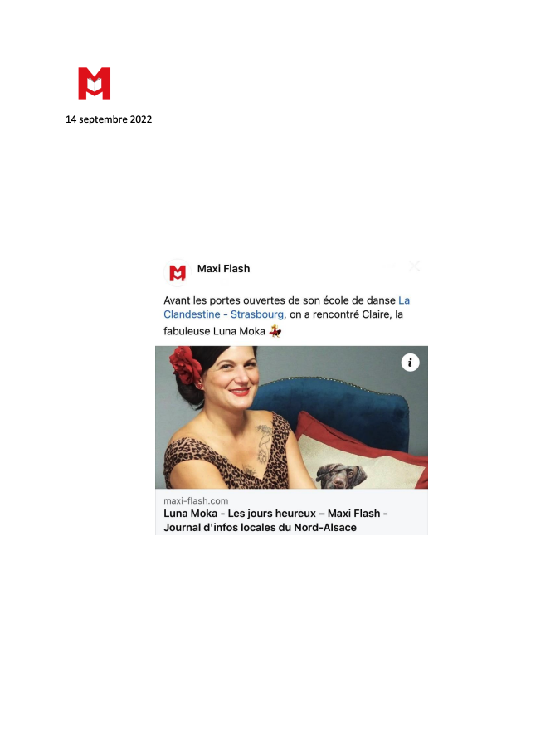Click the Journal d'infos locales subtitle line
560x741 pixels.
[x=260, y=528]
